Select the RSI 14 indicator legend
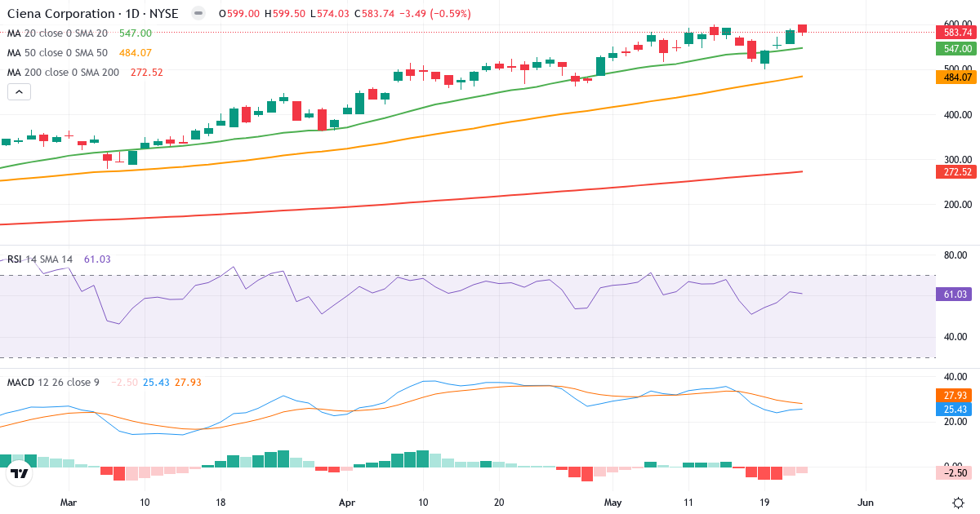The image size is (980, 514). coord(59,259)
